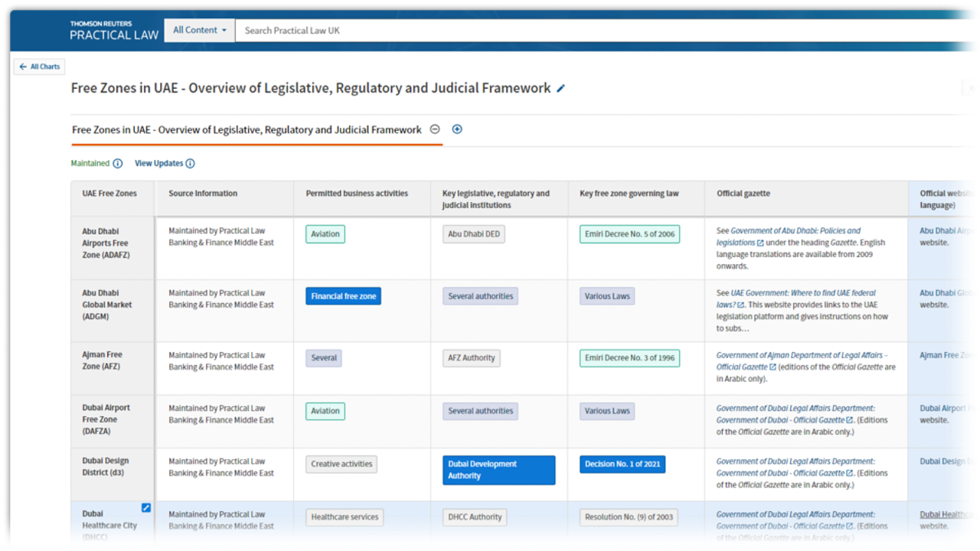This screenshot has width=980, height=551.
Task: Open UAE Government federal laws link
Action: pos(796,298)
